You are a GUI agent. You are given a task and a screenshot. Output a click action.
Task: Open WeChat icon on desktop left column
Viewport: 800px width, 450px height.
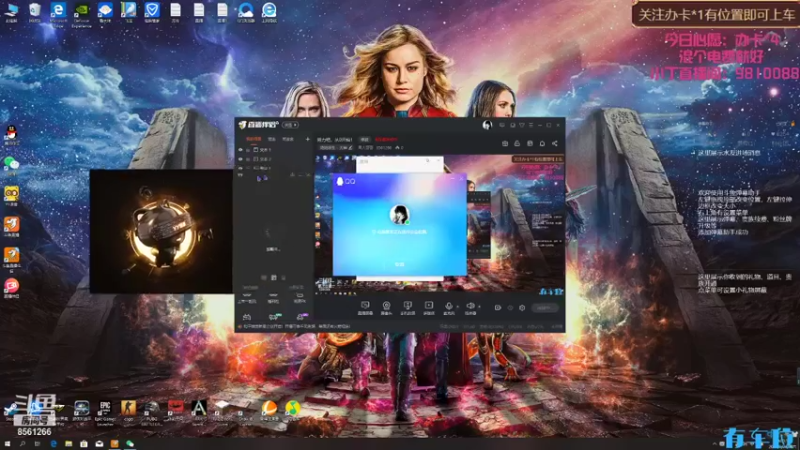click(11, 165)
